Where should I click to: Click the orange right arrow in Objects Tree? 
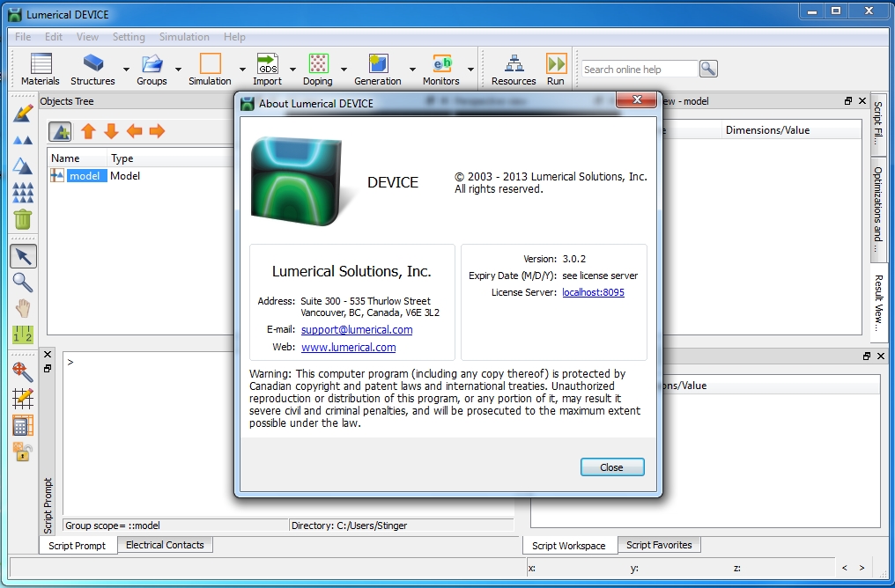(157, 131)
